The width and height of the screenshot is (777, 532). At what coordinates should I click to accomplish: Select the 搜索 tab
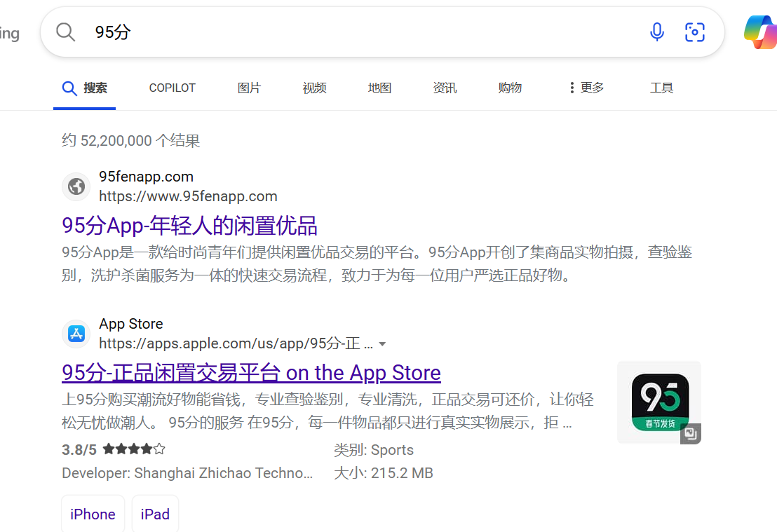point(85,88)
